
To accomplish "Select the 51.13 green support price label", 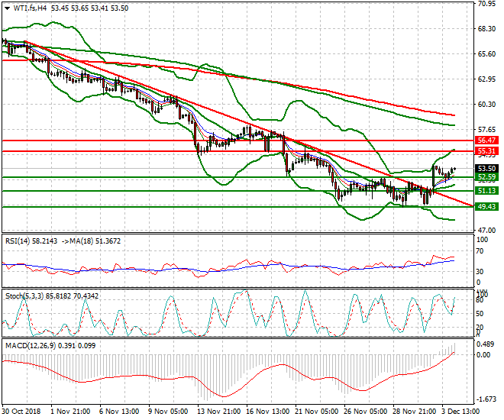I will pyautogui.click(x=486, y=191).
